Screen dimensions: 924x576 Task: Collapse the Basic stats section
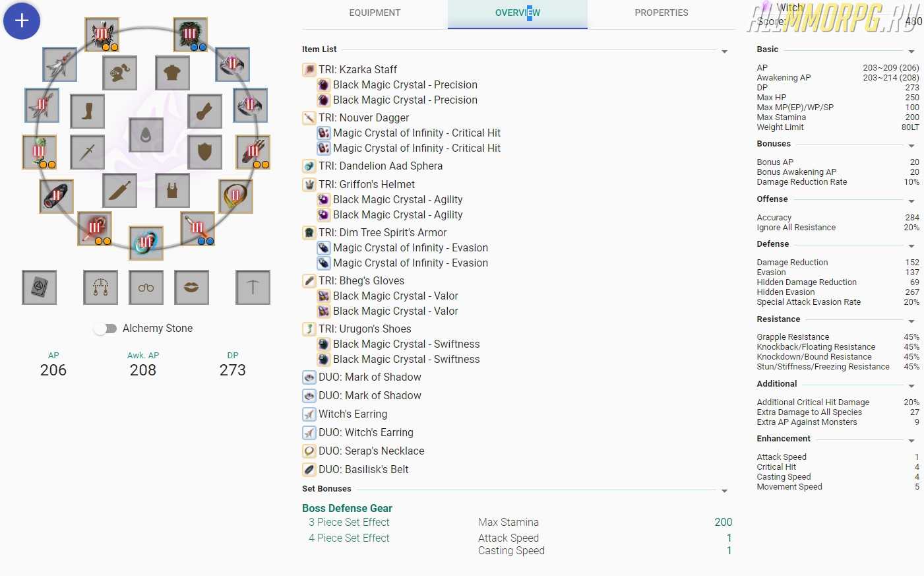coord(911,51)
